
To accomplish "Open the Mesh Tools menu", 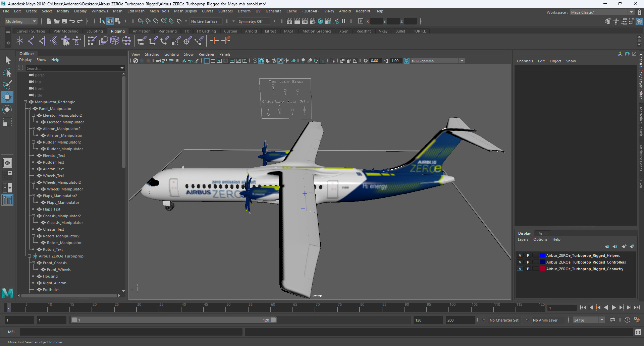I will pos(159,11).
